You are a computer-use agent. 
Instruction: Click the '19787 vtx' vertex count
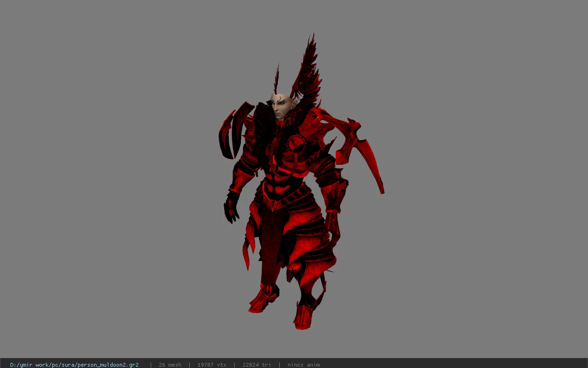click(x=212, y=365)
